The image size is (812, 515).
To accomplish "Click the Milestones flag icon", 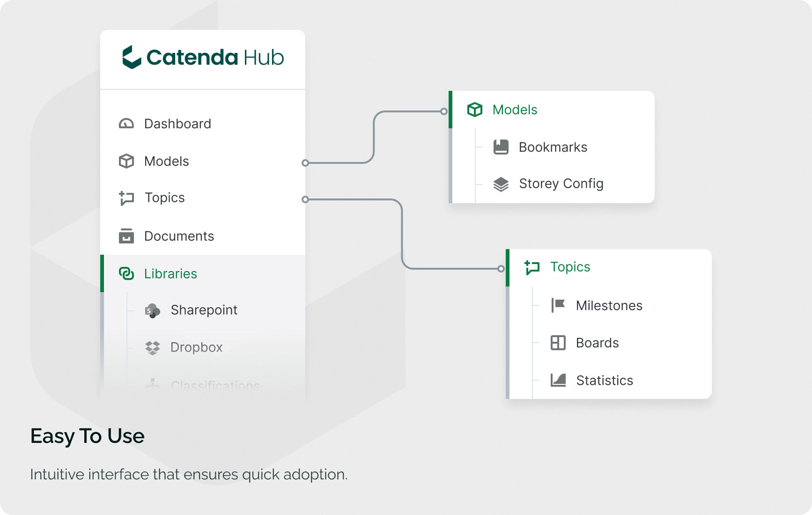I will tap(558, 305).
